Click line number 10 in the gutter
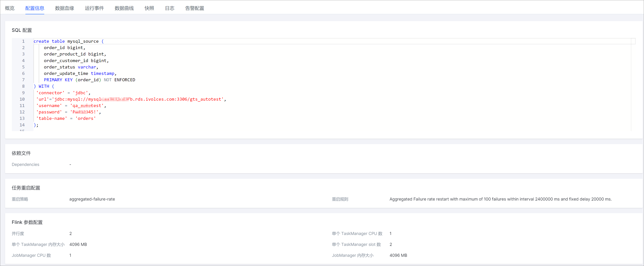This screenshot has width=644, height=266. [x=22, y=99]
